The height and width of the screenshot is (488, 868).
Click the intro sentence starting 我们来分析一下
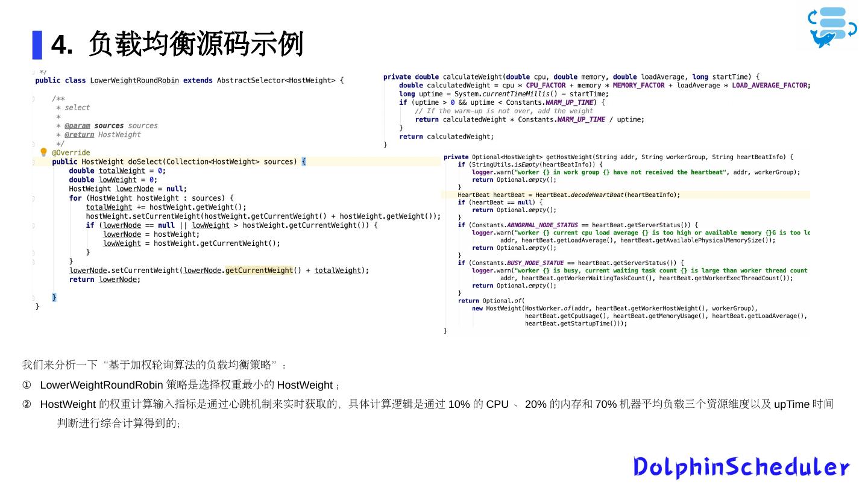click(154, 365)
